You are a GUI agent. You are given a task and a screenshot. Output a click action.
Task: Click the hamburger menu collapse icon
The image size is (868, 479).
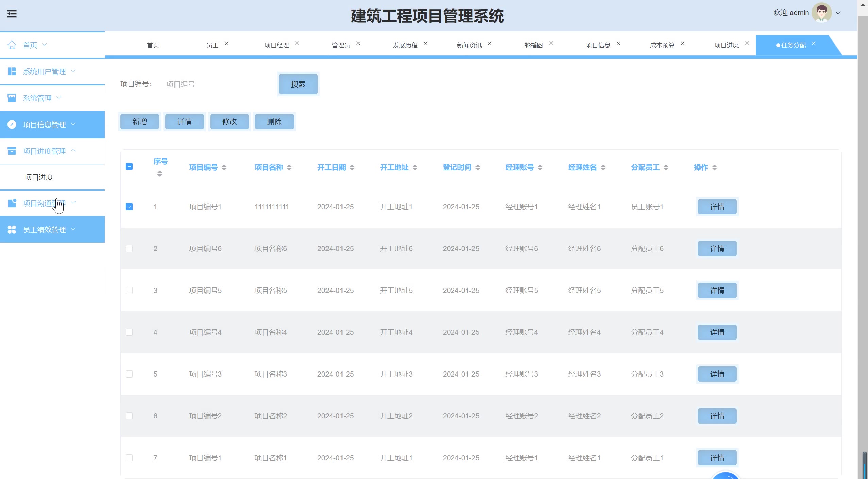[x=12, y=14]
